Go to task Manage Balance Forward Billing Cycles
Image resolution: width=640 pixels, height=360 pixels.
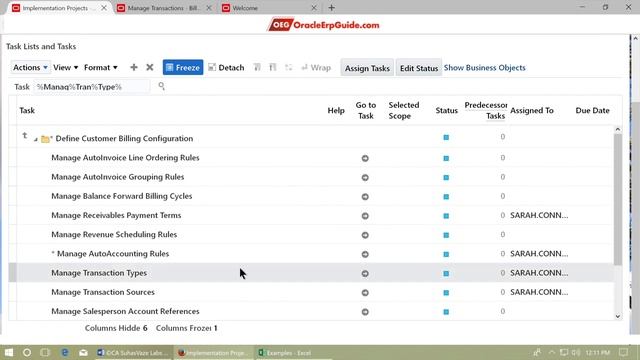click(x=365, y=197)
